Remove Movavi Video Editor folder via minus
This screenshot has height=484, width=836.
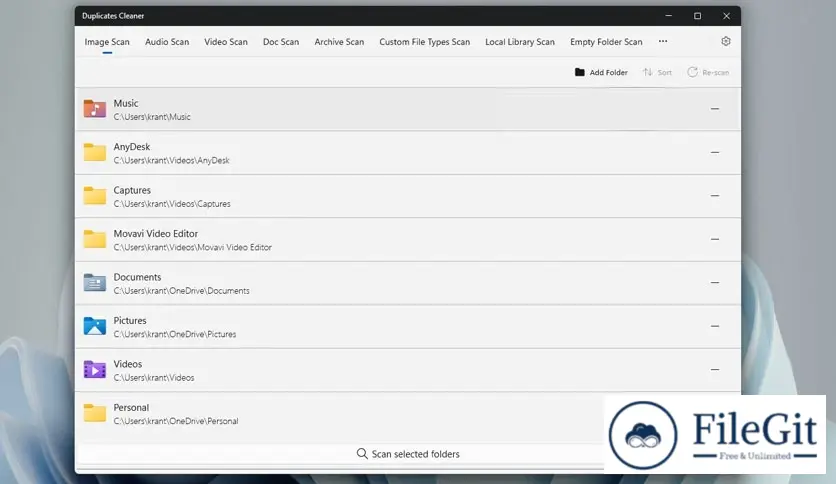click(715, 239)
